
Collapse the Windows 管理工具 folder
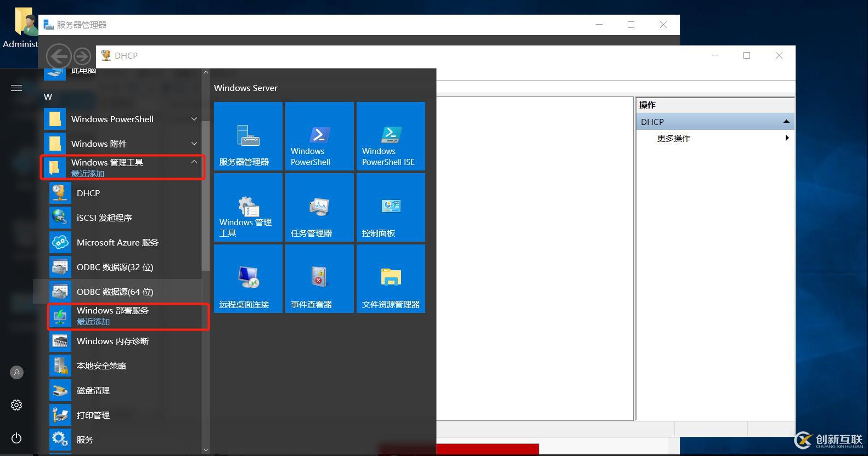[x=123, y=167]
